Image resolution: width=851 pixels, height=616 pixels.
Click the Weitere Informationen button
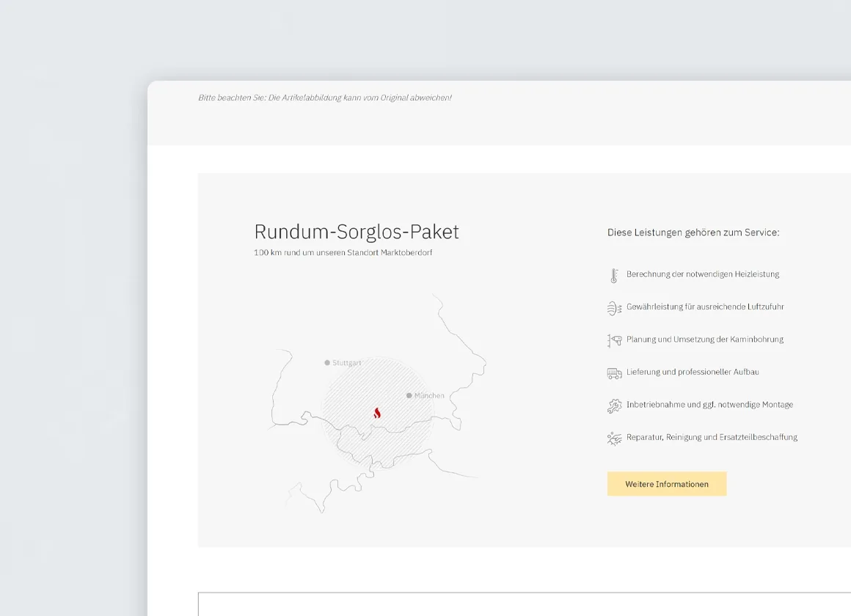(x=666, y=483)
